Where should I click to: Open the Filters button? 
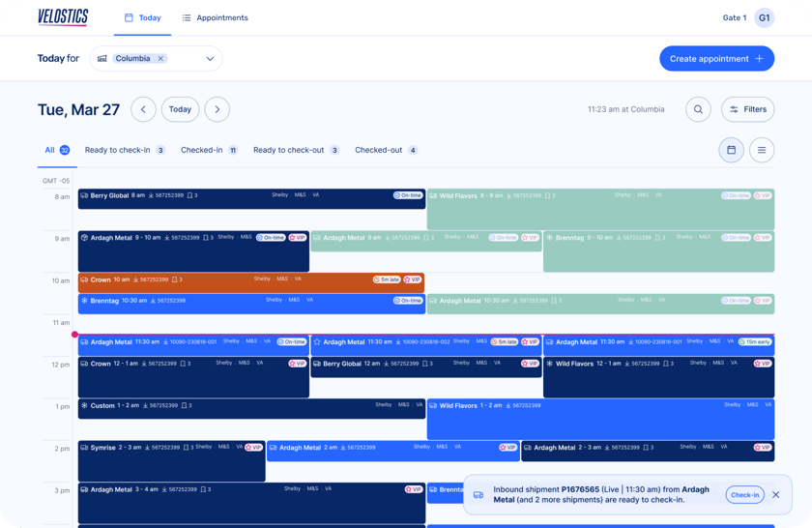[748, 109]
